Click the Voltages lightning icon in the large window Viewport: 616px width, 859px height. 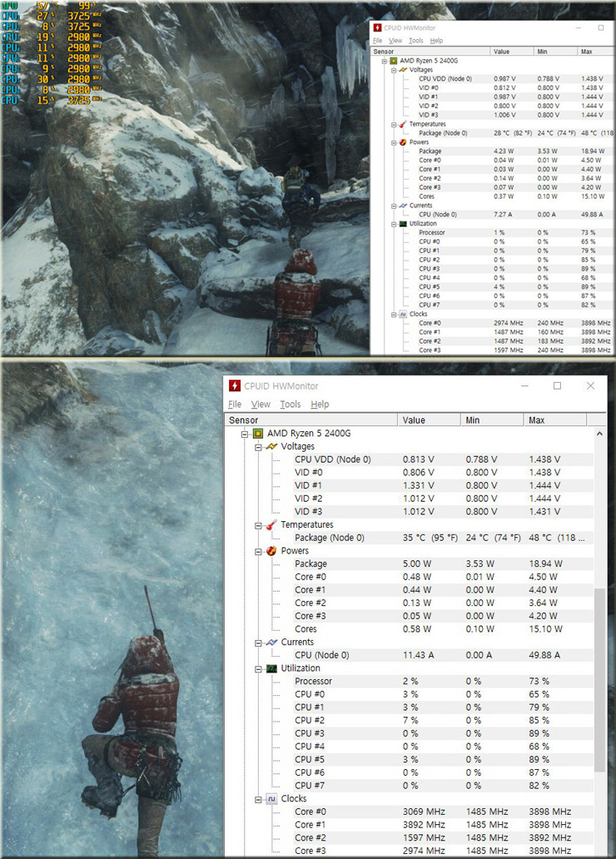pyautogui.click(x=271, y=446)
